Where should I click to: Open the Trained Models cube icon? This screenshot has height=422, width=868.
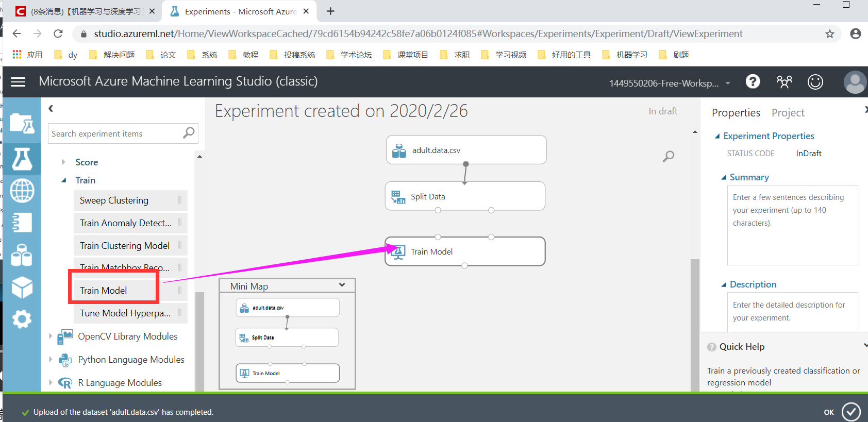pyautogui.click(x=22, y=287)
